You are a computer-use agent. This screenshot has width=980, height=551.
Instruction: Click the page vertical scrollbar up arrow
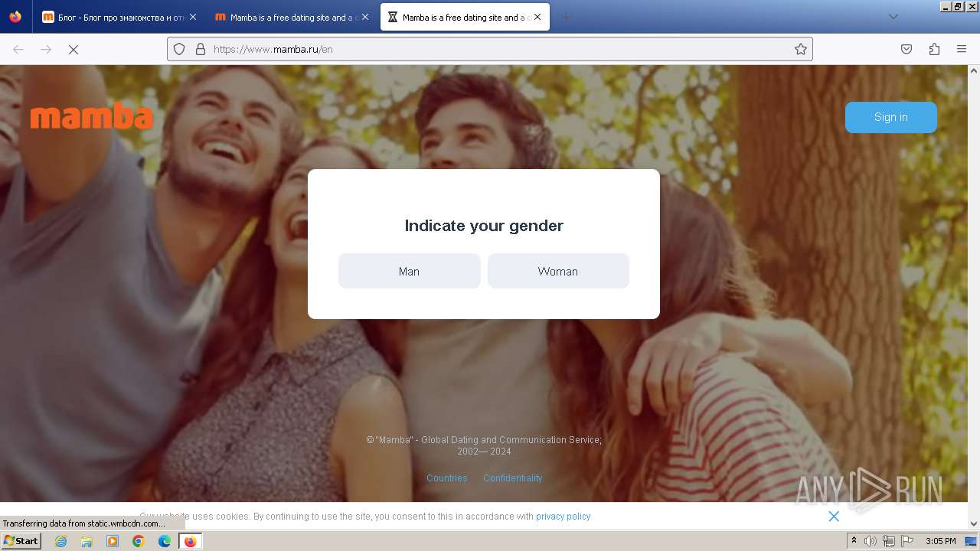(x=974, y=70)
